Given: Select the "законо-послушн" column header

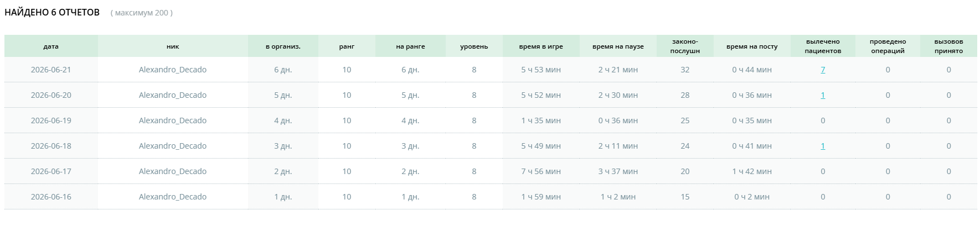Looking at the screenshot, I should click(x=685, y=46).
